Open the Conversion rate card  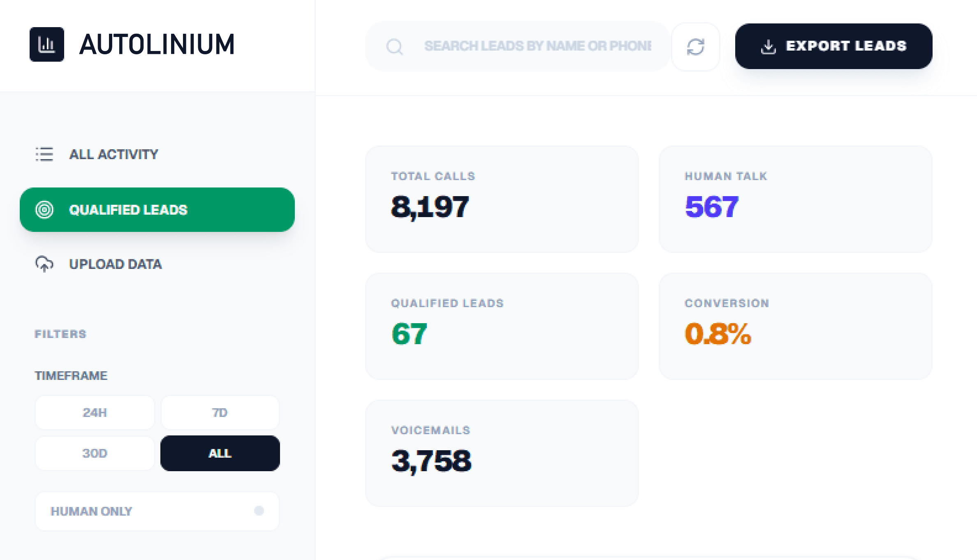click(x=796, y=326)
